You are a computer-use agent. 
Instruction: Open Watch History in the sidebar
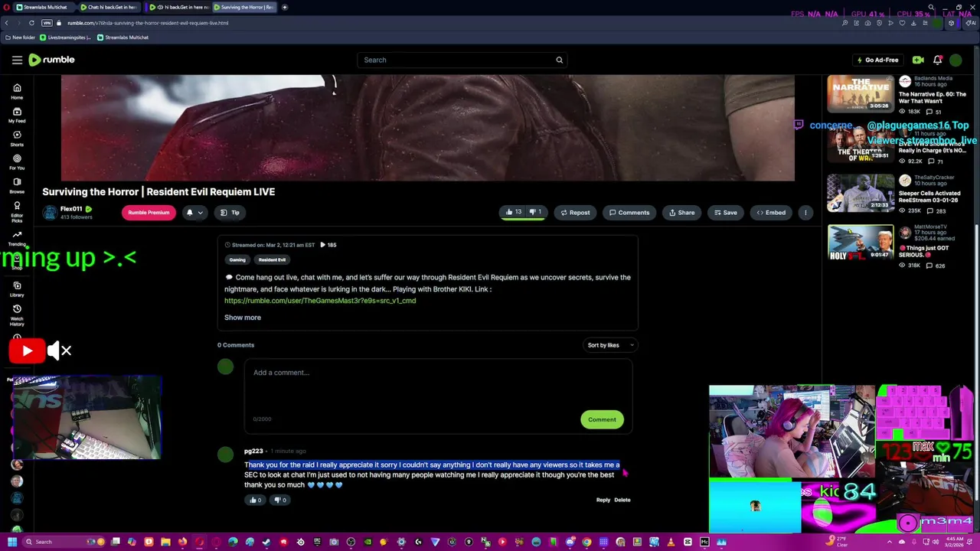(17, 315)
